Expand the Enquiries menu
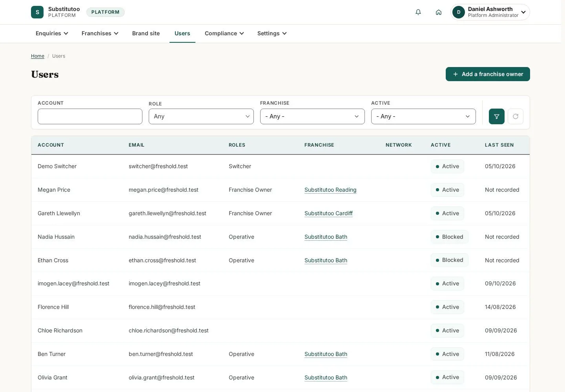565x392 pixels. point(52,33)
